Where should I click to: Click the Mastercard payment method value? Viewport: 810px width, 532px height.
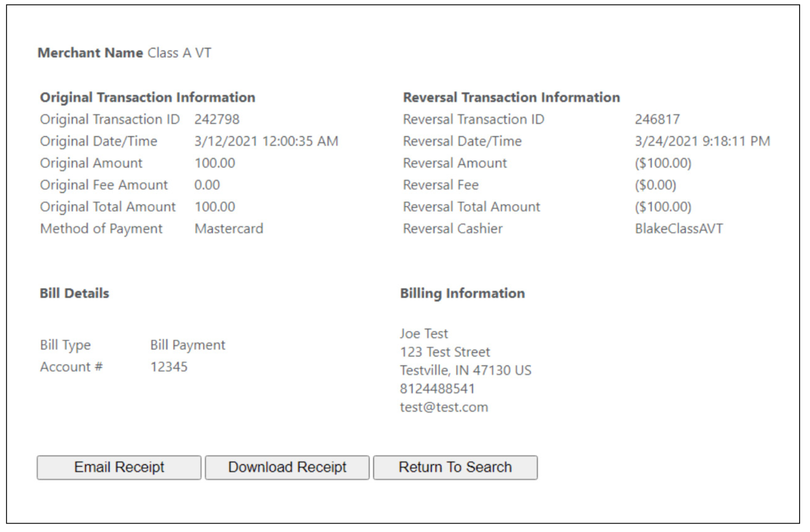tap(228, 229)
